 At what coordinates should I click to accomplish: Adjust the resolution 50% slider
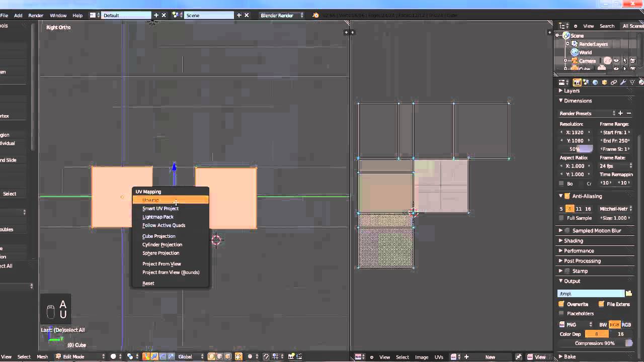577,149
